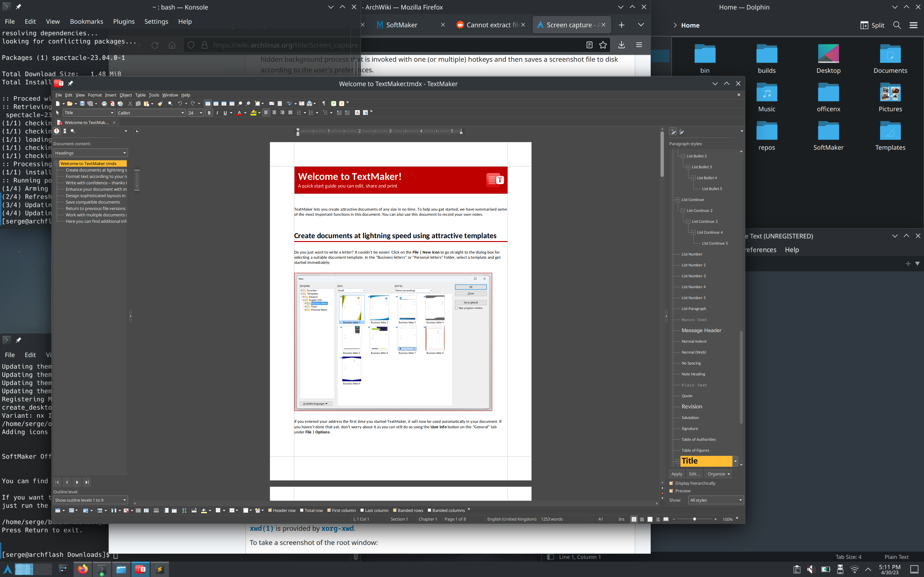Click the Edit... style button

click(x=694, y=473)
